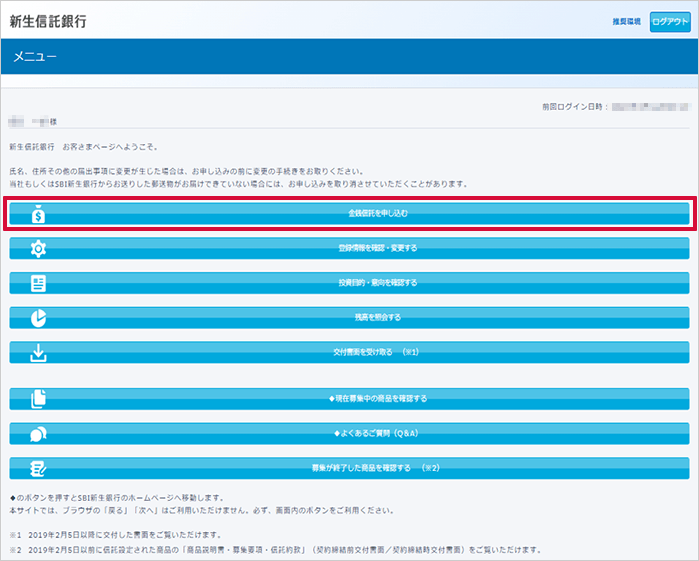The height and width of the screenshot is (561, 699).
Task: Click the stacked pages icon
Action: tap(38, 398)
